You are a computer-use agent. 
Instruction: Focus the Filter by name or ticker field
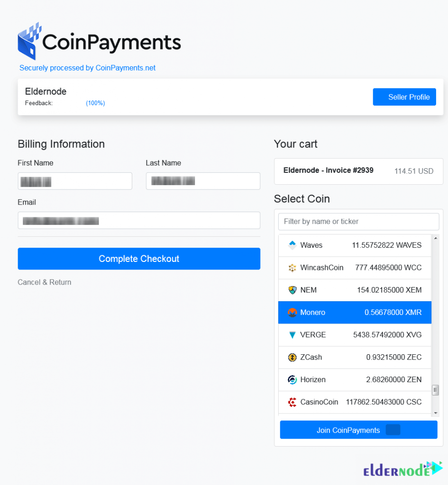pyautogui.click(x=358, y=222)
